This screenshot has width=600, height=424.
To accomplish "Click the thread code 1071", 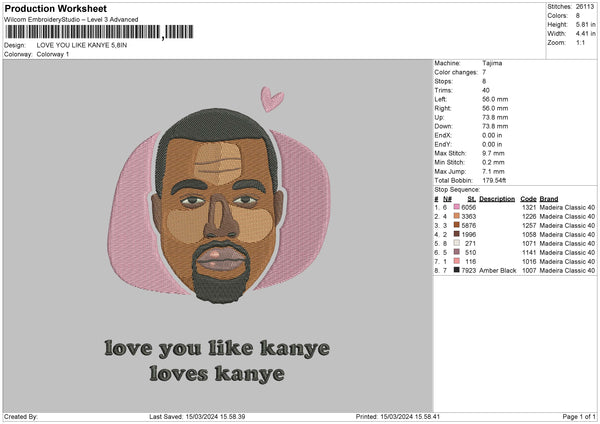I will point(529,243).
